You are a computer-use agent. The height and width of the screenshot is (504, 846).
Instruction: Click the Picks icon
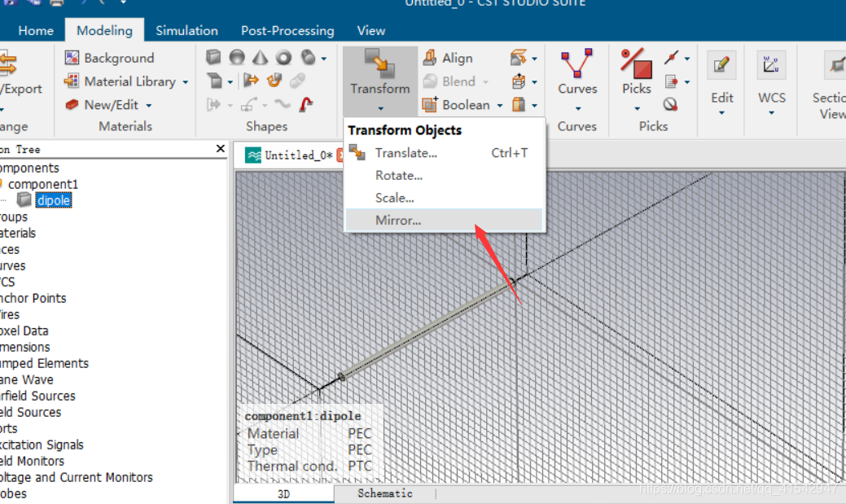coord(637,64)
